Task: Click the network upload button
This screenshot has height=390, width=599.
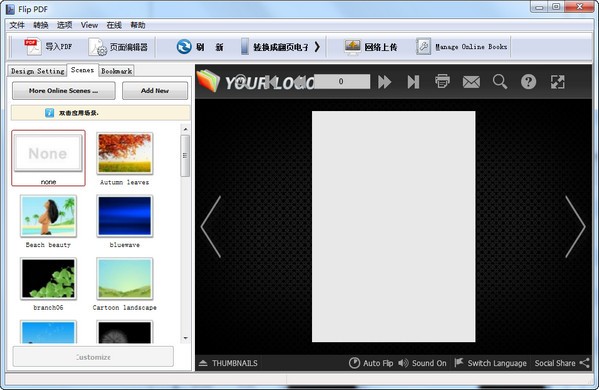Action: coord(370,47)
